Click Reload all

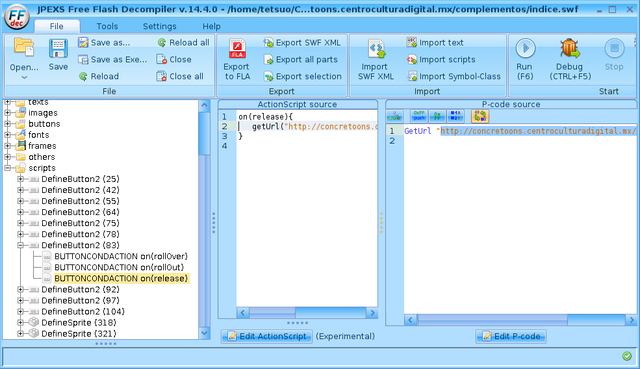[183, 42]
